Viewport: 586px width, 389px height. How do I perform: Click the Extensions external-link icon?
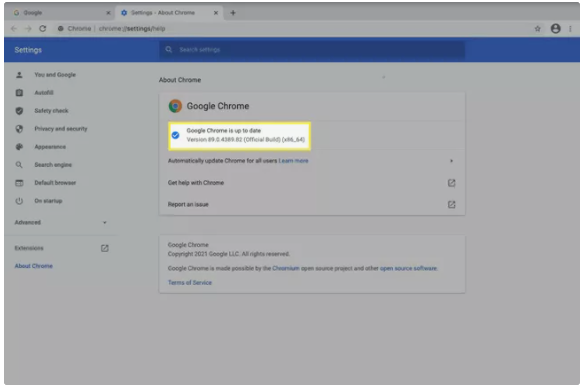tap(105, 248)
